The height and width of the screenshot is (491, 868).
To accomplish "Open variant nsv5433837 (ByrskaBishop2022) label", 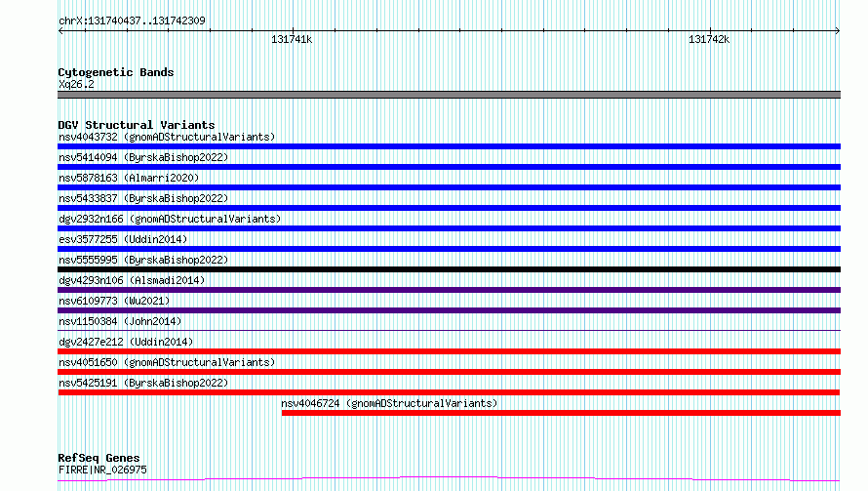I will (143, 198).
